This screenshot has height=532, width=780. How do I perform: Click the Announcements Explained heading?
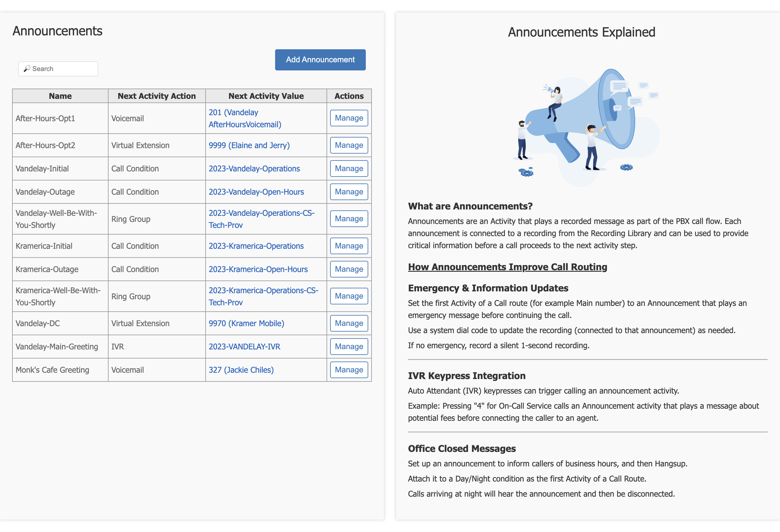581,32
